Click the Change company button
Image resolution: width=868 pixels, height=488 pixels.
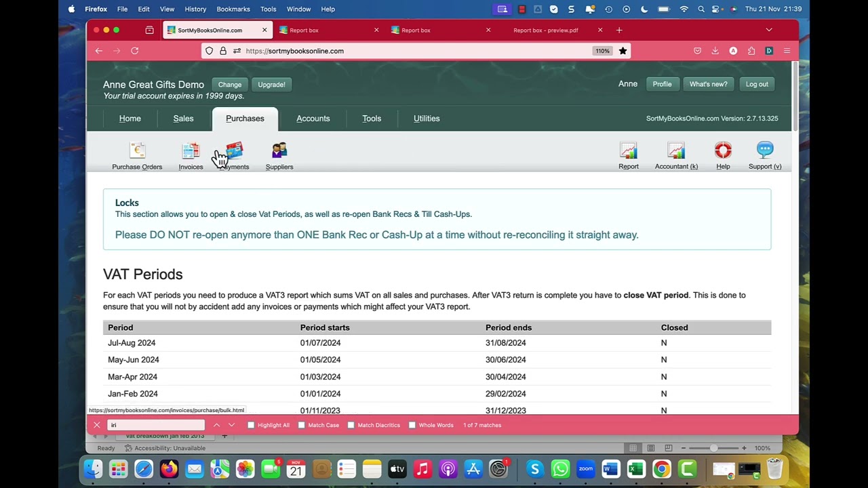pyautogui.click(x=230, y=85)
